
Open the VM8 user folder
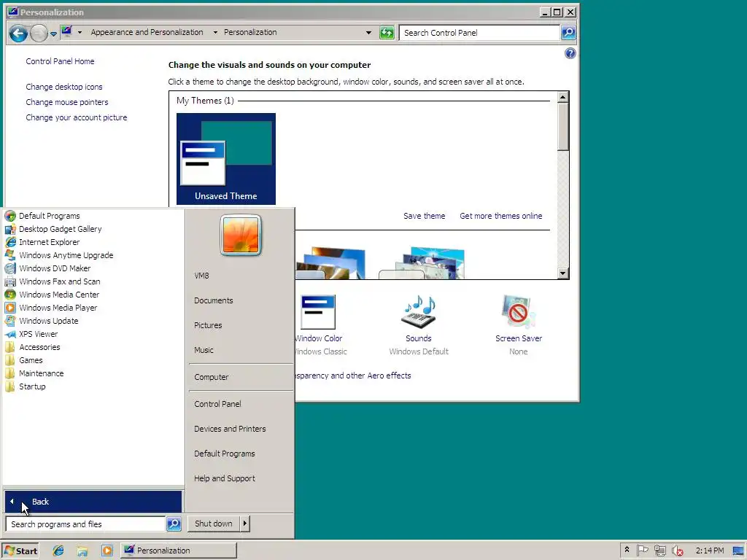pos(201,276)
